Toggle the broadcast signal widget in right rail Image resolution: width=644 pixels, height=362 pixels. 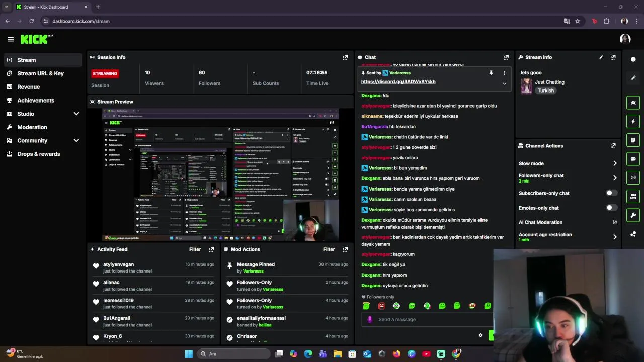point(633,177)
